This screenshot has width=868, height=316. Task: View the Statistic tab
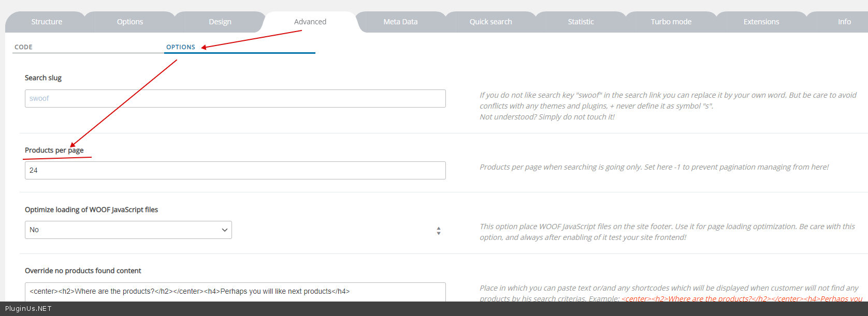pyautogui.click(x=581, y=22)
